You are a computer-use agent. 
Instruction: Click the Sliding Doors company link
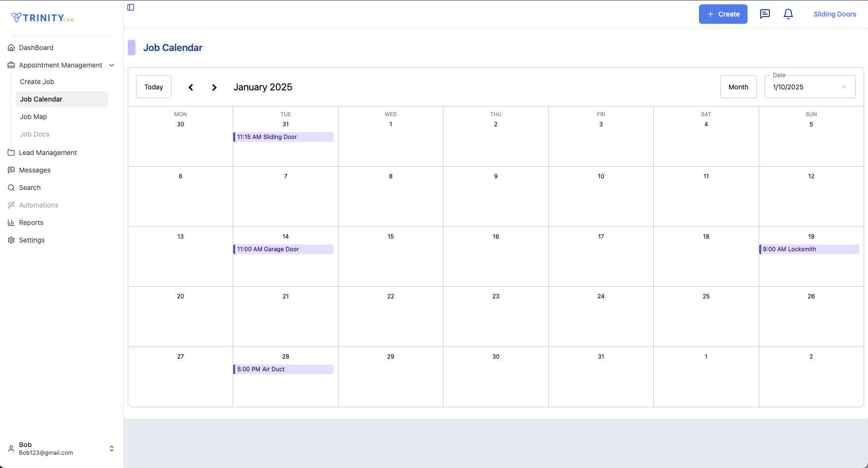point(834,14)
